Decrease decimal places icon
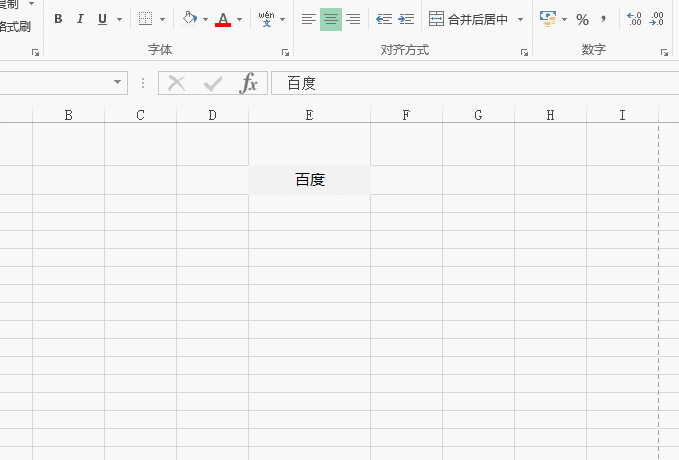This screenshot has height=460, width=679. click(x=656, y=19)
